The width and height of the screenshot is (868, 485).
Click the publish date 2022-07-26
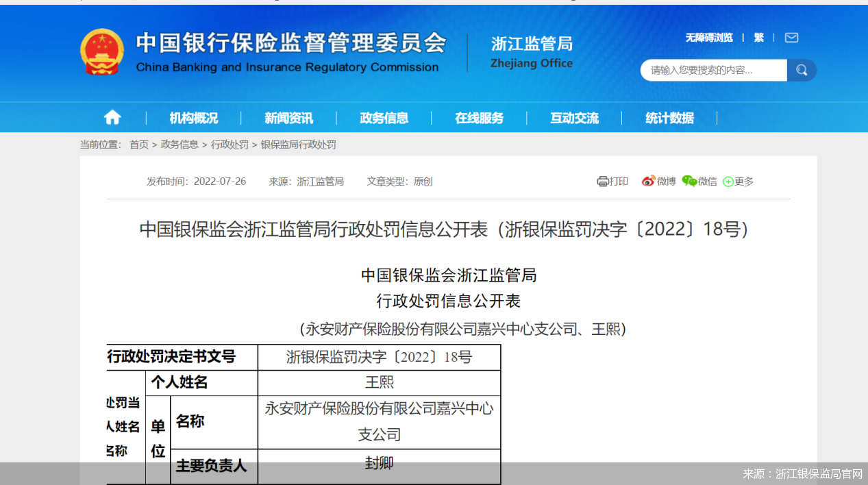click(x=220, y=182)
